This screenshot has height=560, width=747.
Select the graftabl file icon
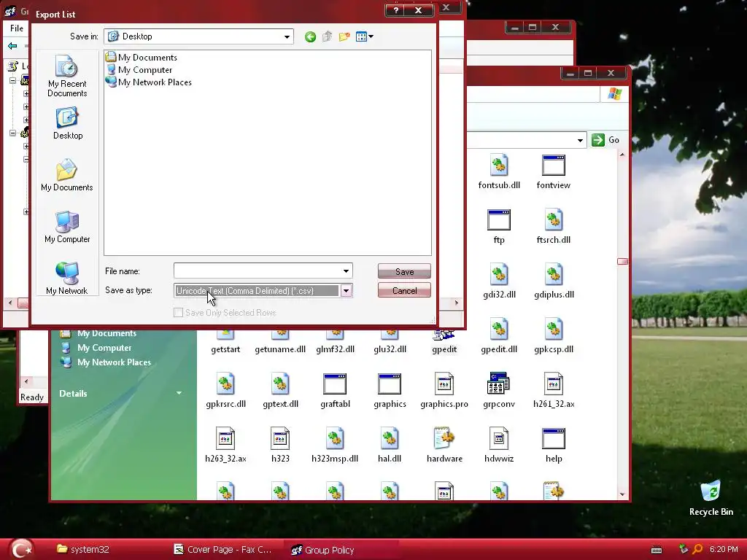pyautogui.click(x=335, y=391)
